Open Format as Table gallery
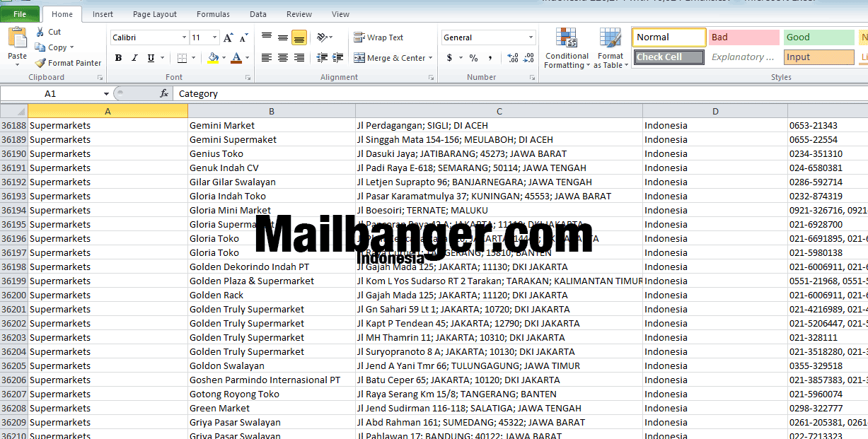Image resolution: width=868 pixels, height=439 pixels. 611,48
